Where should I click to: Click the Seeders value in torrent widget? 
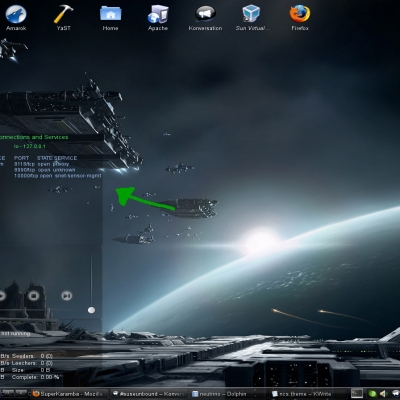46,356
